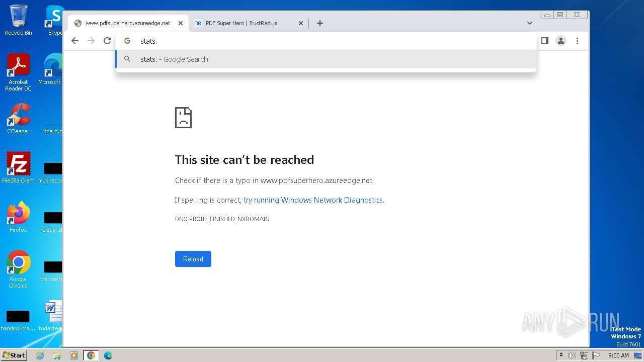The height and width of the screenshot is (362, 644).
Task: Reload the page with the toolbar refresh icon
Action: point(107,41)
